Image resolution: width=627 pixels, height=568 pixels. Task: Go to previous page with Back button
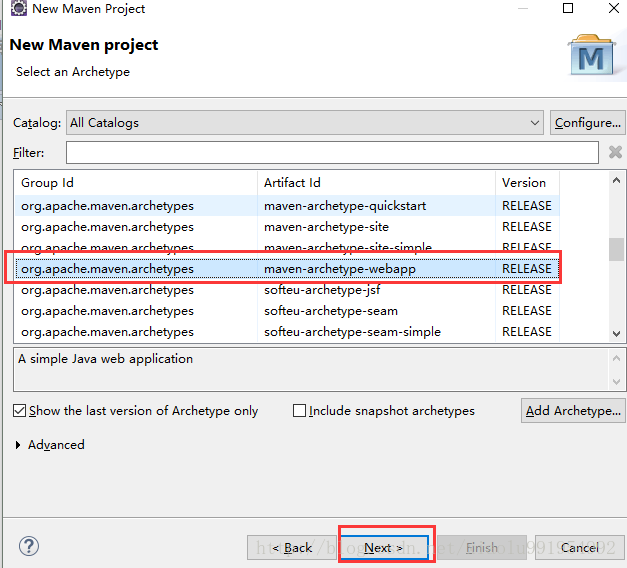click(292, 548)
